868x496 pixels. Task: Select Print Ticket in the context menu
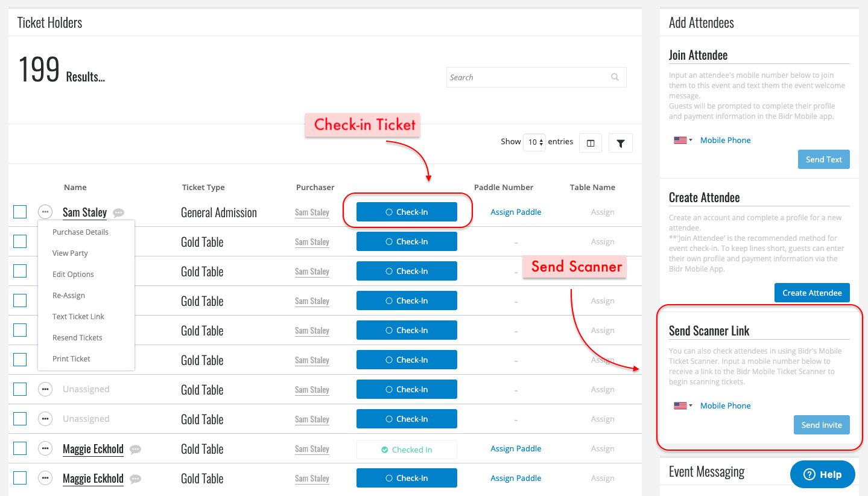click(x=71, y=359)
